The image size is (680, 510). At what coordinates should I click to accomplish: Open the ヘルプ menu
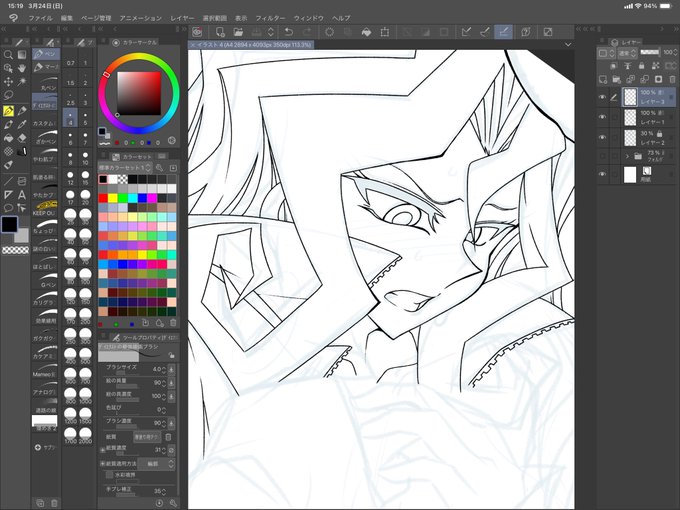[341, 18]
